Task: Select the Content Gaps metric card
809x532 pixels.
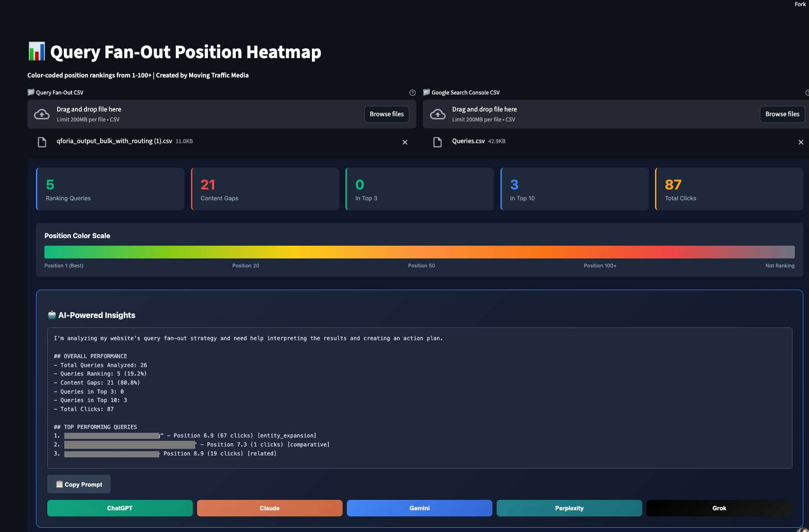Action: click(x=265, y=189)
